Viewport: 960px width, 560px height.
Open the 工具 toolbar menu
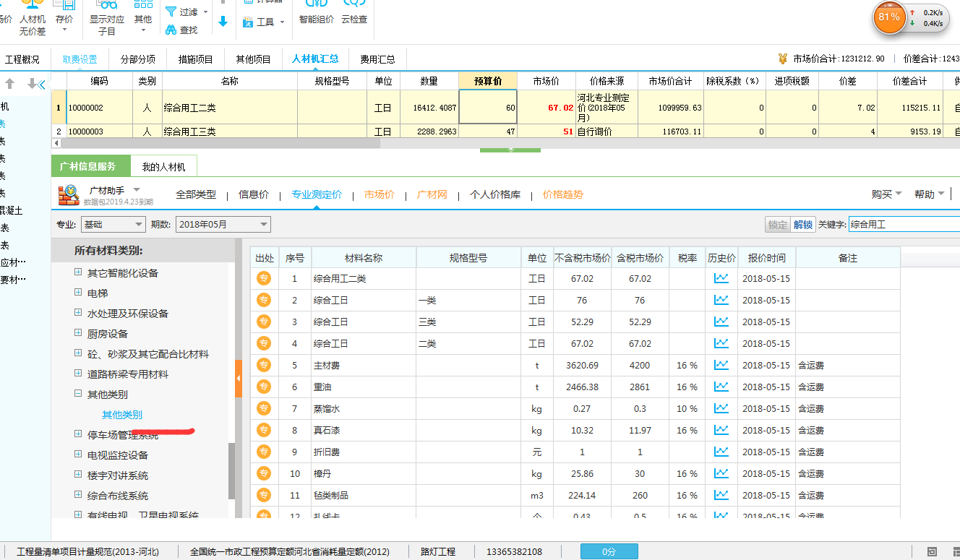click(264, 22)
